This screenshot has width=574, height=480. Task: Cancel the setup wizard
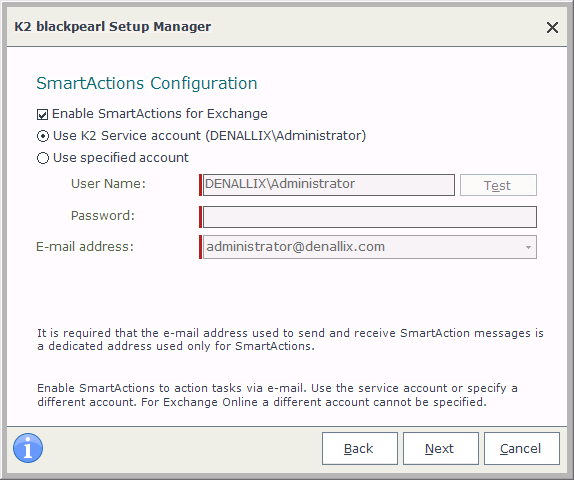[522, 449]
